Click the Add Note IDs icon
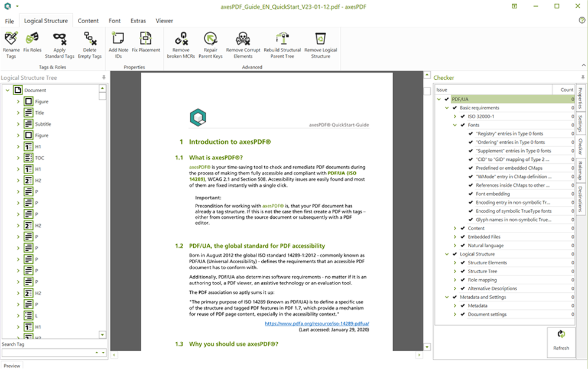This screenshot has width=588, height=369. coord(118,39)
